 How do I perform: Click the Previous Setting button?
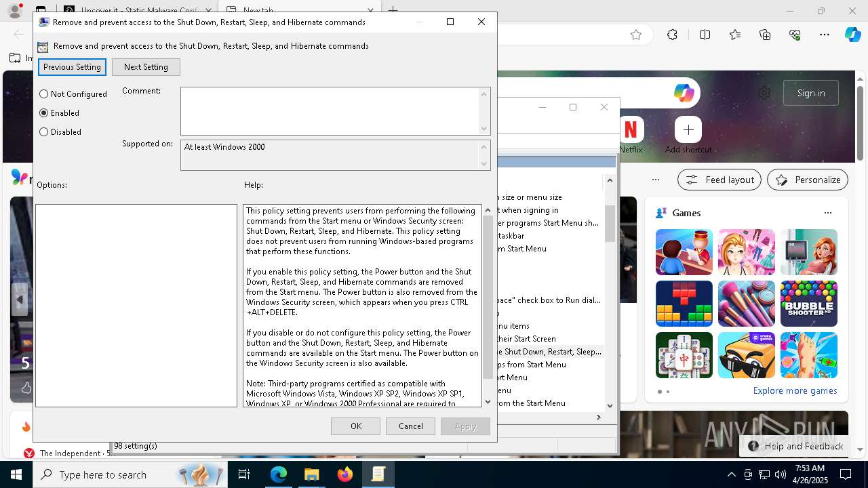(72, 67)
